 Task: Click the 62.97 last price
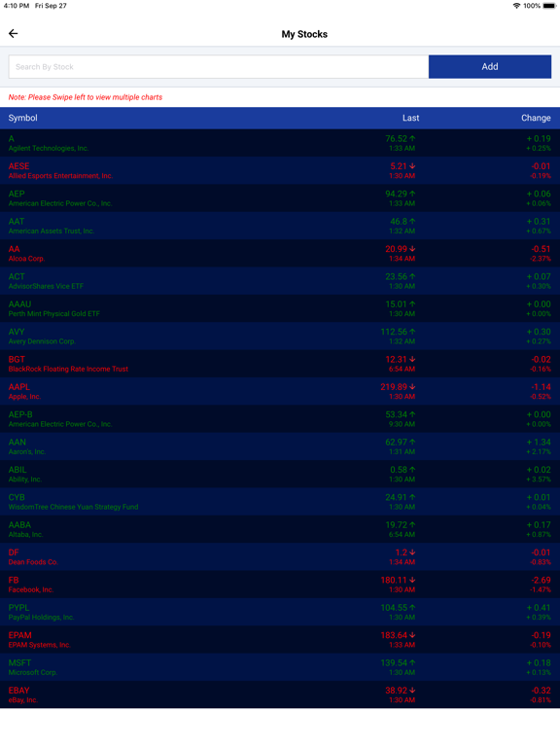(397, 443)
